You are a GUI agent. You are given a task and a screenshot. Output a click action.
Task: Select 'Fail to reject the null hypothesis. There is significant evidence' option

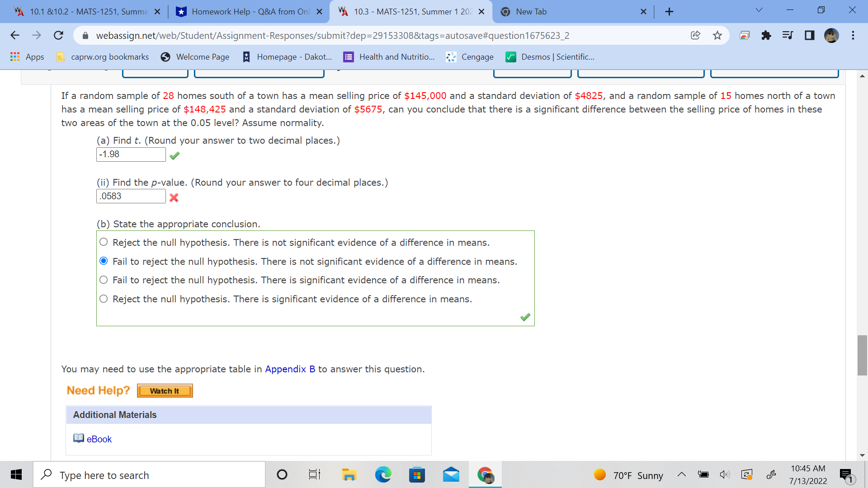[x=104, y=280]
